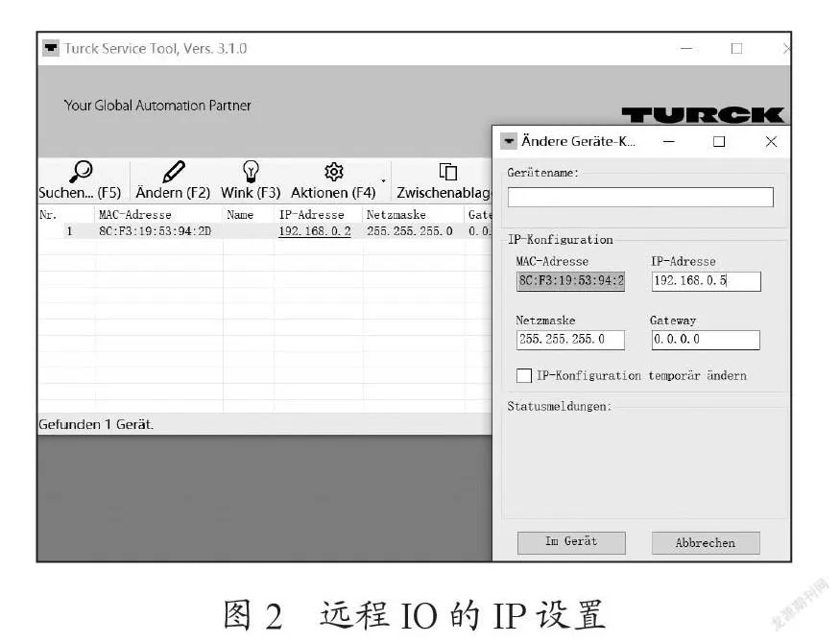Viewport: 840px width, 642px height.
Task: Activate the Wink (F3) lightbulb tool
Action: pyautogui.click(x=251, y=180)
